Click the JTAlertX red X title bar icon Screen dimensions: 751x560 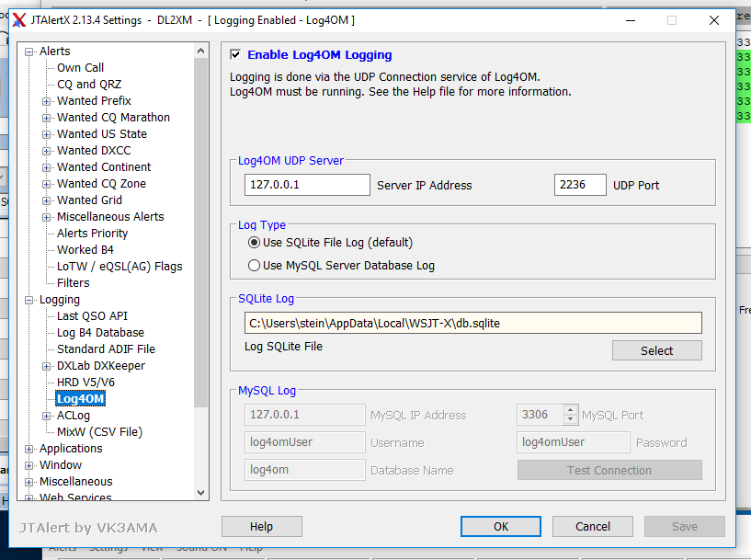[x=19, y=20]
